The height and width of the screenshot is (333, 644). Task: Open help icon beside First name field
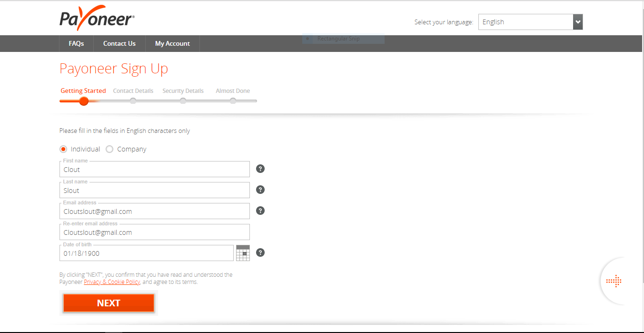[260, 169]
